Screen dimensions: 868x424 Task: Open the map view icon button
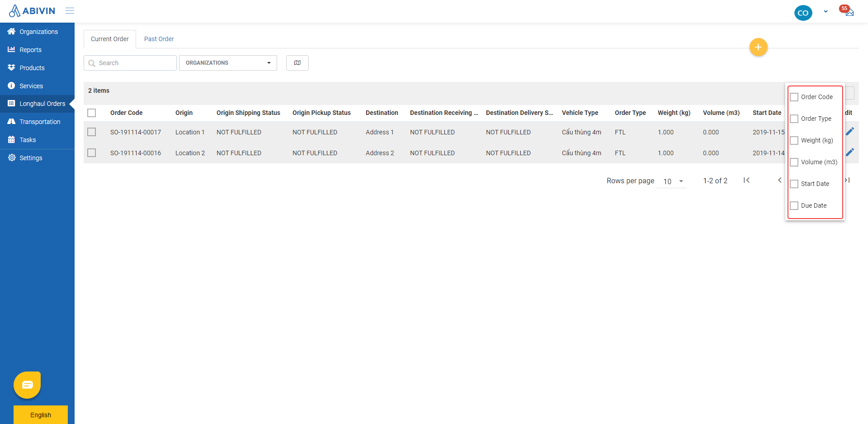pyautogui.click(x=297, y=63)
